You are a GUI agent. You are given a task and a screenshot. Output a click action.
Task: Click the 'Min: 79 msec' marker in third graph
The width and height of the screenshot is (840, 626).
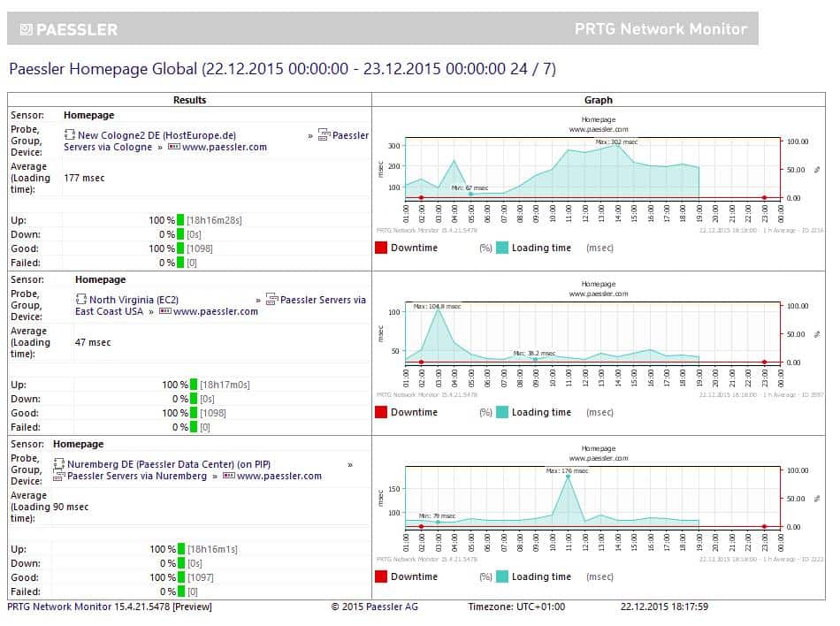pos(437,516)
